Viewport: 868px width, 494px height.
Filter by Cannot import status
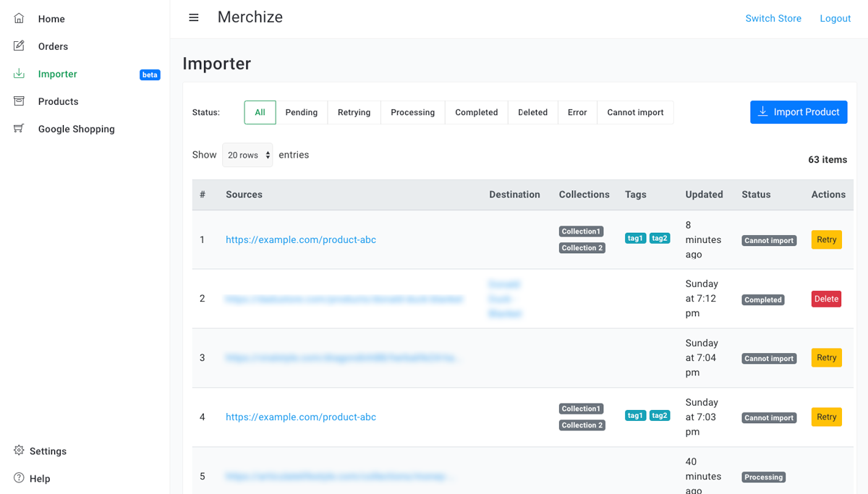tap(635, 112)
